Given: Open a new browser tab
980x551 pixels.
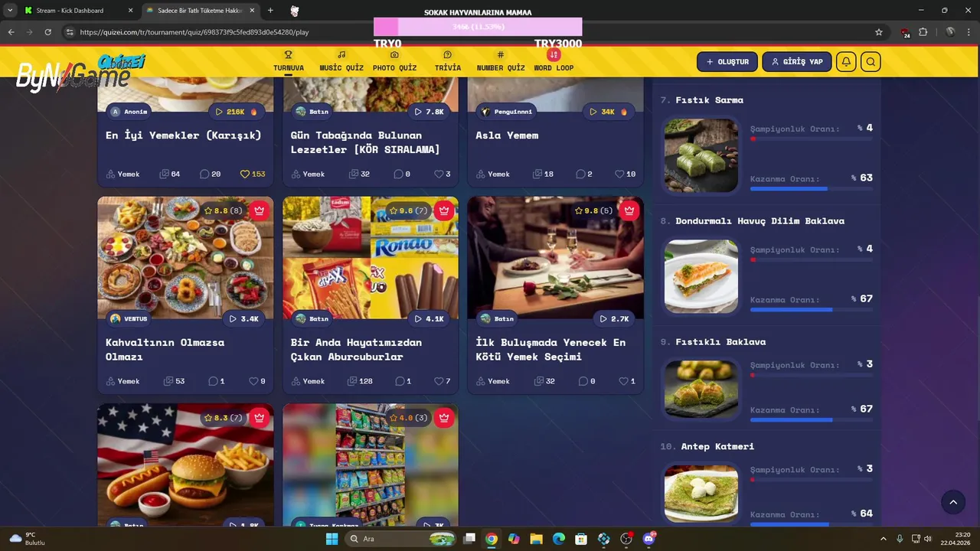Looking at the screenshot, I should [x=270, y=11].
